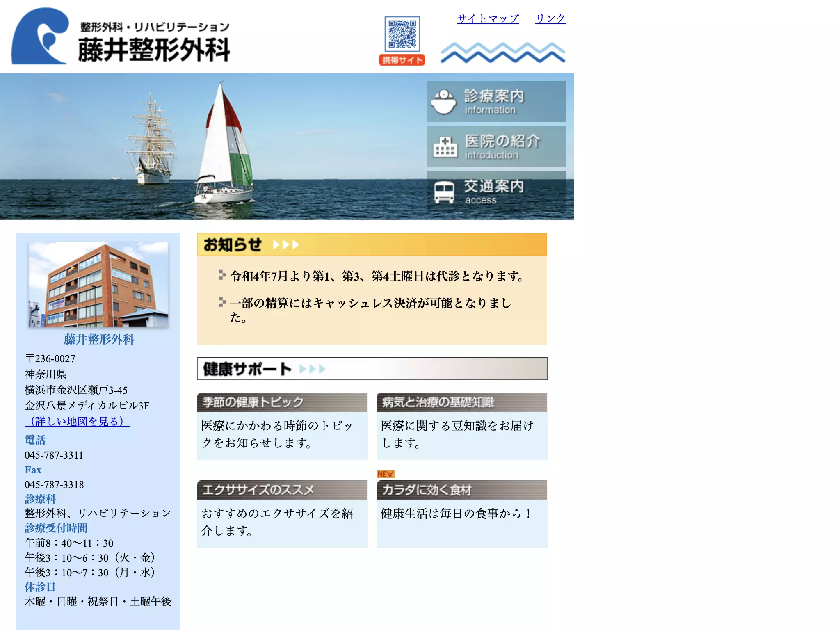Open 季節の健康トピック section

282,402
